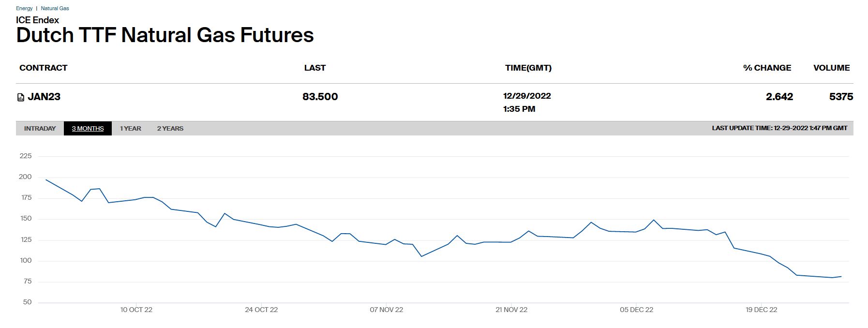Switch to the Intraday chart tab
The image size is (868, 328).
pyautogui.click(x=40, y=128)
